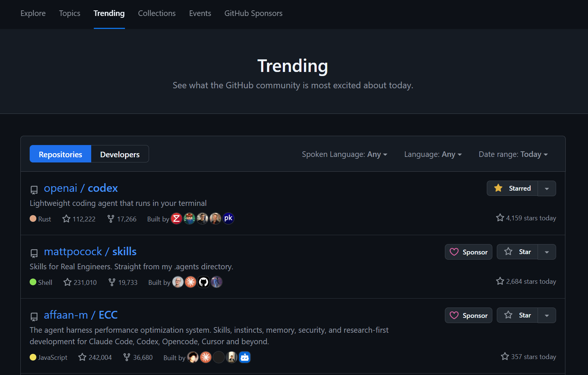Unstar the openai codex repository
The height and width of the screenshot is (375, 588).
tap(512, 188)
